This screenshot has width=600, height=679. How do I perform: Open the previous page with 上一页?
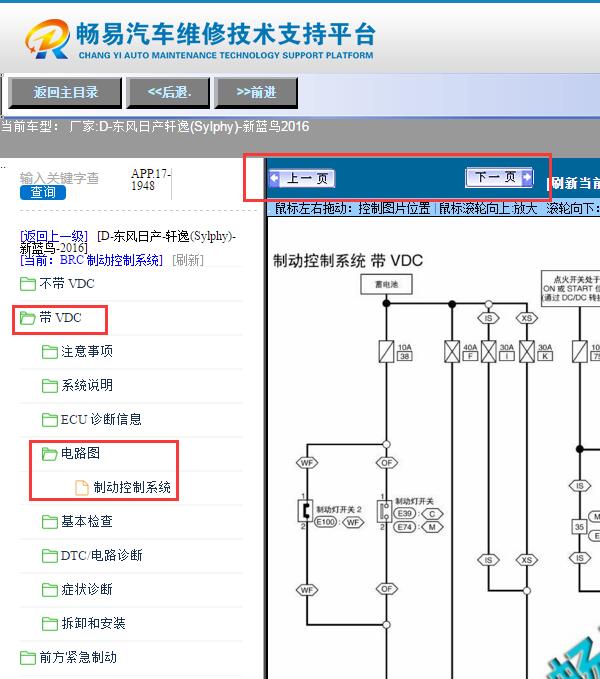(x=302, y=178)
